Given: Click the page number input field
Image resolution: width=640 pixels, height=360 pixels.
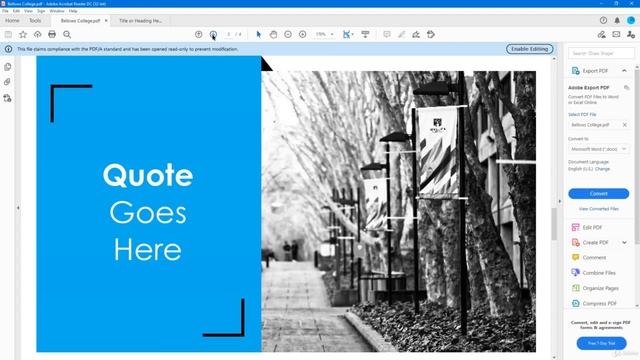Looking at the screenshot, I should pos(229,35).
